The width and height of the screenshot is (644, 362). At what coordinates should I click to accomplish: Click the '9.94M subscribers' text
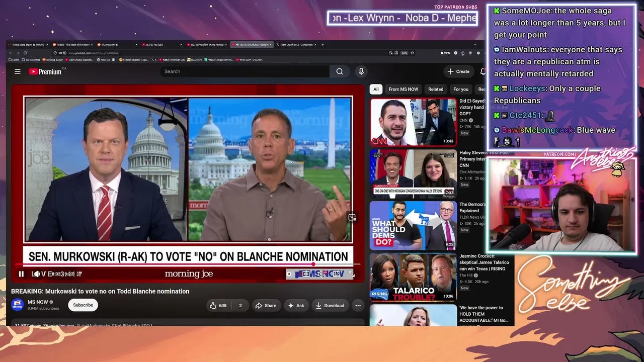pos(43,308)
